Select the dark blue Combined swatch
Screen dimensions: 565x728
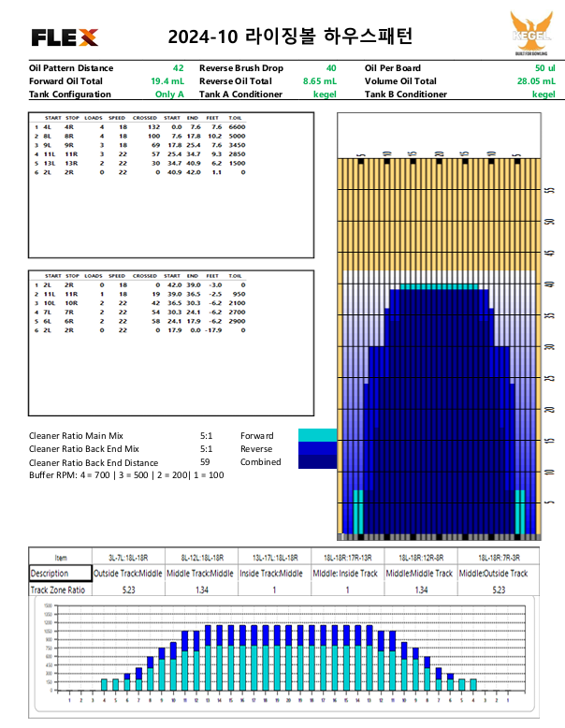pyautogui.click(x=317, y=462)
